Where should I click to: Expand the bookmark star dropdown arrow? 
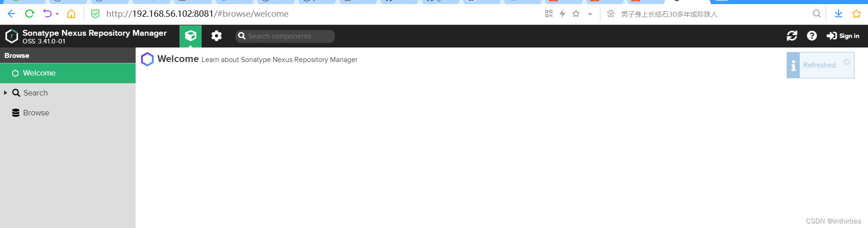point(590,14)
